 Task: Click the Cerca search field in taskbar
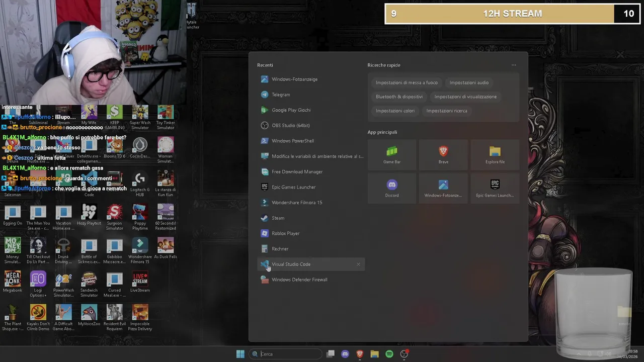click(x=285, y=354)
